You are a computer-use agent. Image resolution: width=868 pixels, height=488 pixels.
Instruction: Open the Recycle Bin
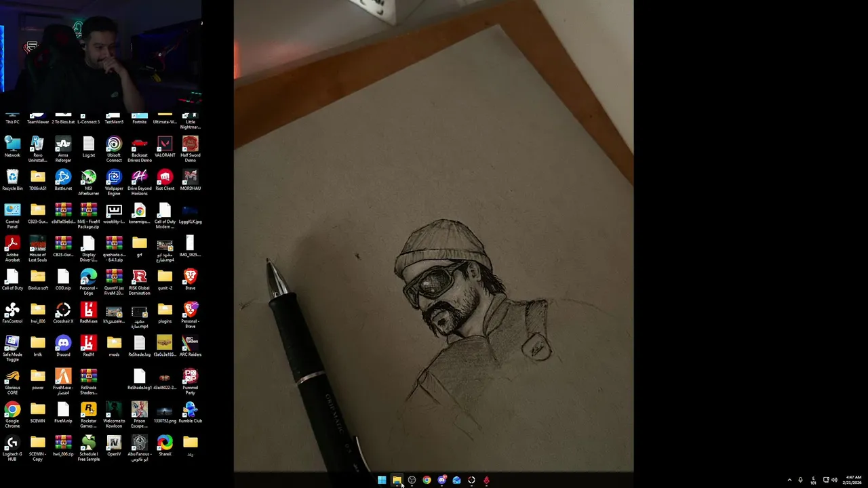[x=12, y=180]
